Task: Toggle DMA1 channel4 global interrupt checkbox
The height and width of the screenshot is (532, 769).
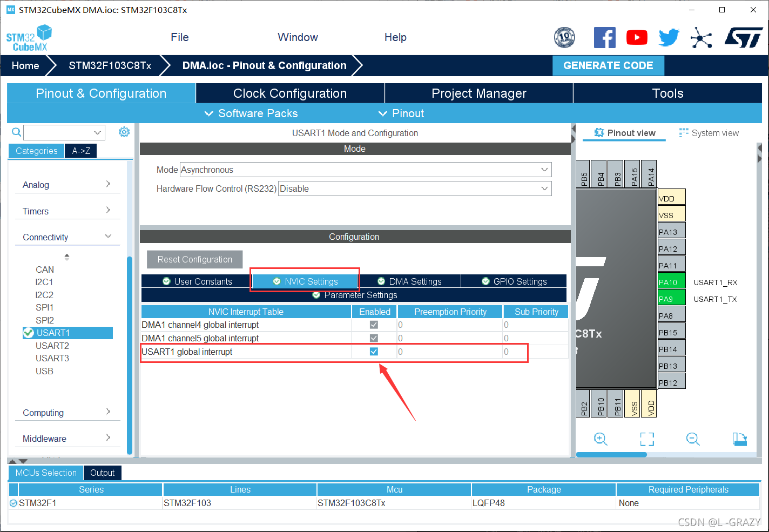Action: click(374, 325)
